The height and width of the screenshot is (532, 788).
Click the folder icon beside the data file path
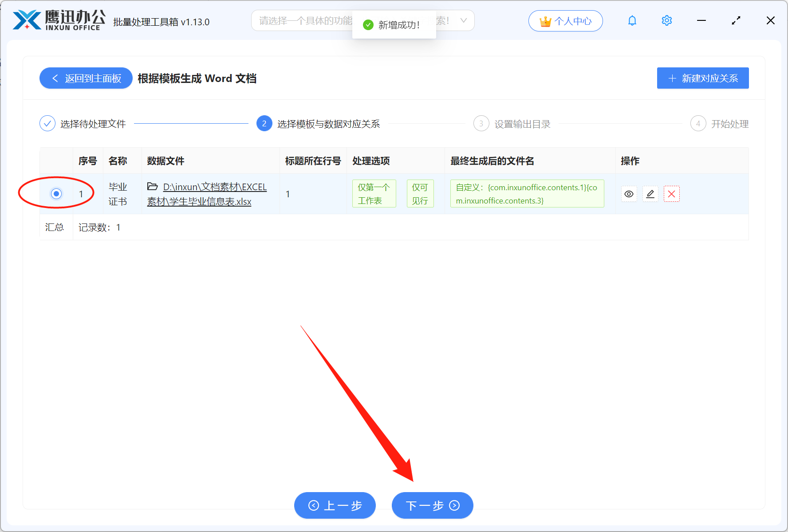151,187
